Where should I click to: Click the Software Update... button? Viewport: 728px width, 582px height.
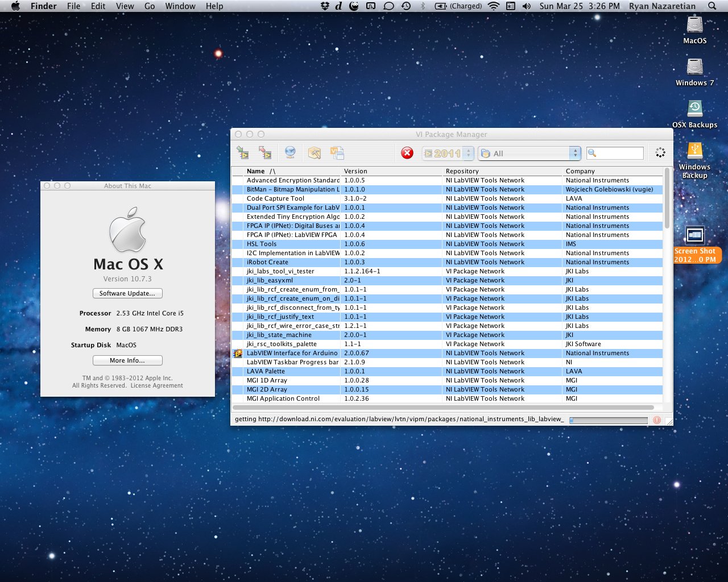[127, 293]
